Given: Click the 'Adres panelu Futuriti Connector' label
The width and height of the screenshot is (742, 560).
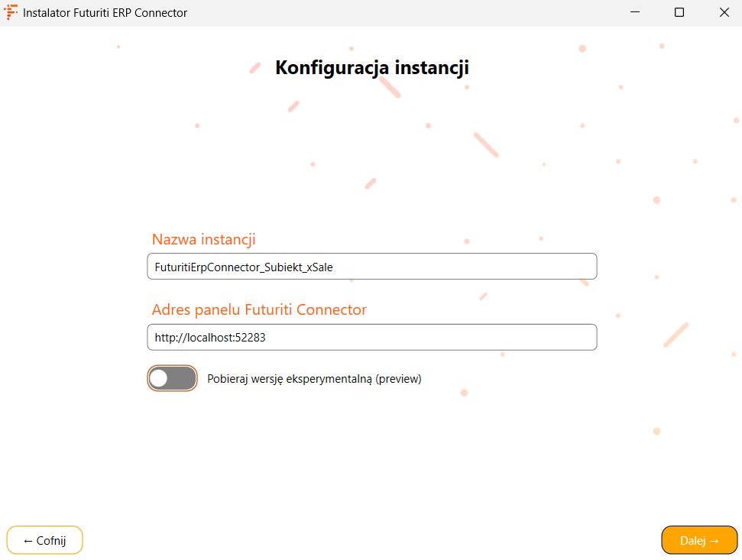Looking at the screenshot, I should pyautogui.click(x=259, y=310).
